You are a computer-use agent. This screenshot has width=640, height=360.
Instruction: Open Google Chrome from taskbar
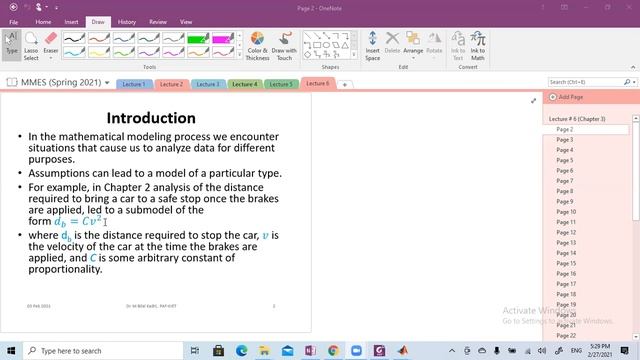(333, 351)
